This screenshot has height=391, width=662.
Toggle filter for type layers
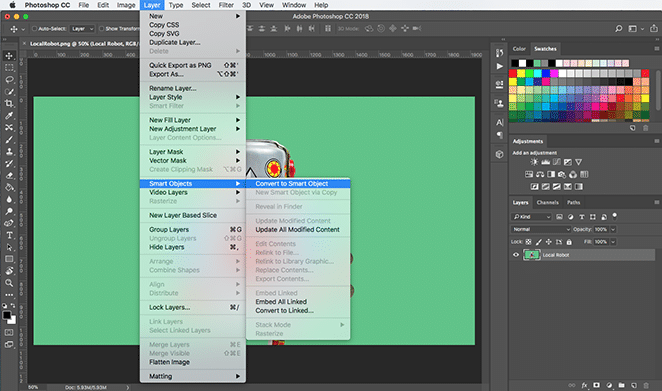(x=582, y=217)
